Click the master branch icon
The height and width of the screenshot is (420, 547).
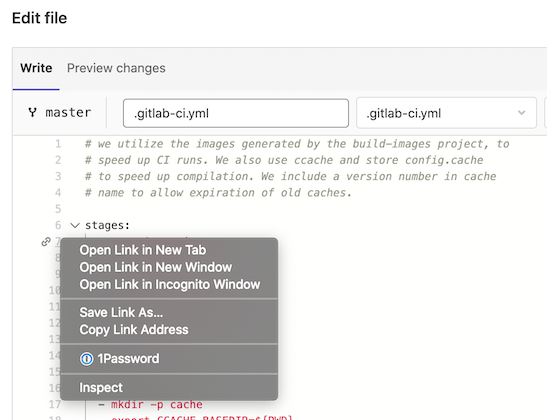[32, 112]
